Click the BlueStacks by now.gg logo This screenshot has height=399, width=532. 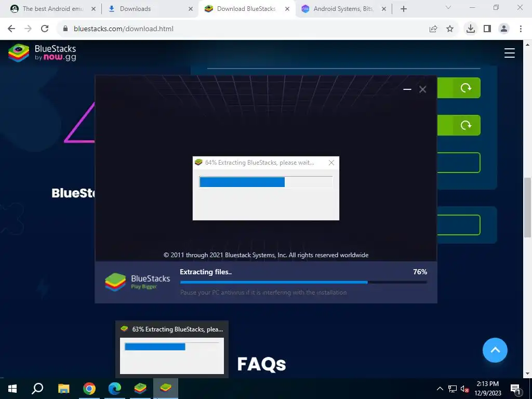pyautogui.click(x=42, y=53)
